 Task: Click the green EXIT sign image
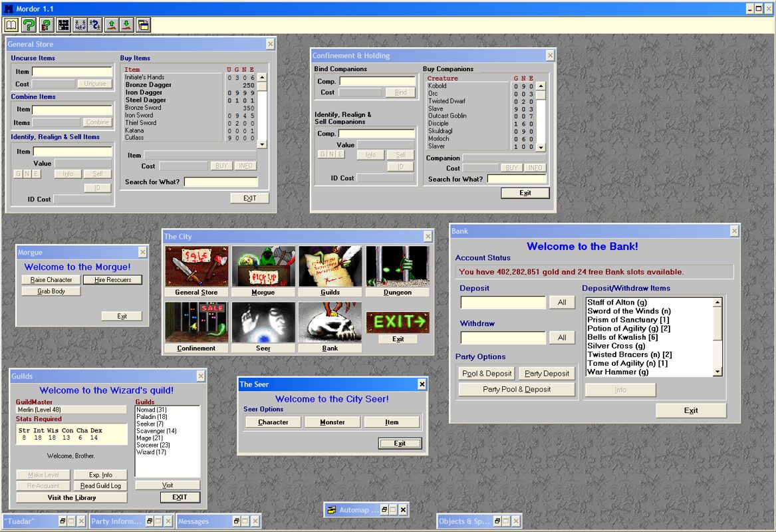click(x=398, y=322)
